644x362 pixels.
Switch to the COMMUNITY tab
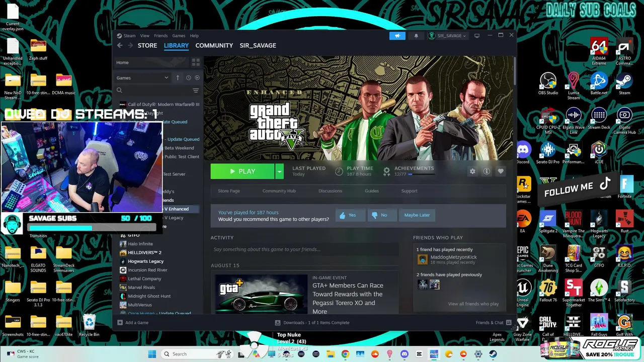pos(214,45)
